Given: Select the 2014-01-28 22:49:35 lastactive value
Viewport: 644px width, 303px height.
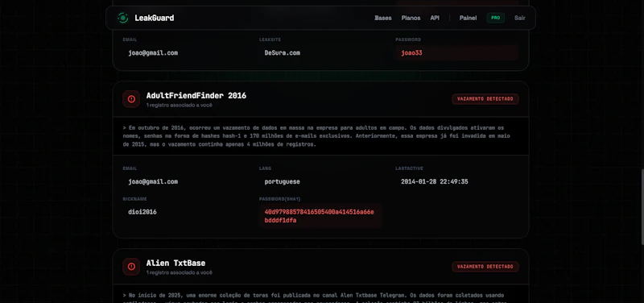Looking at the screenshot, I should tap(435, 181).
